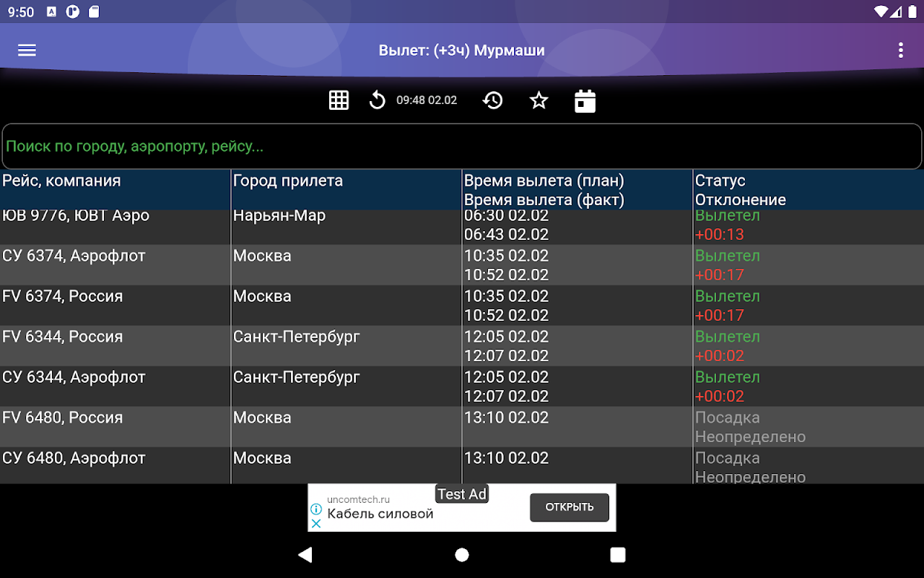The image size is (924, 578).
Task: Click the search field for city, airport, flight
Action: tap(462, 147)
